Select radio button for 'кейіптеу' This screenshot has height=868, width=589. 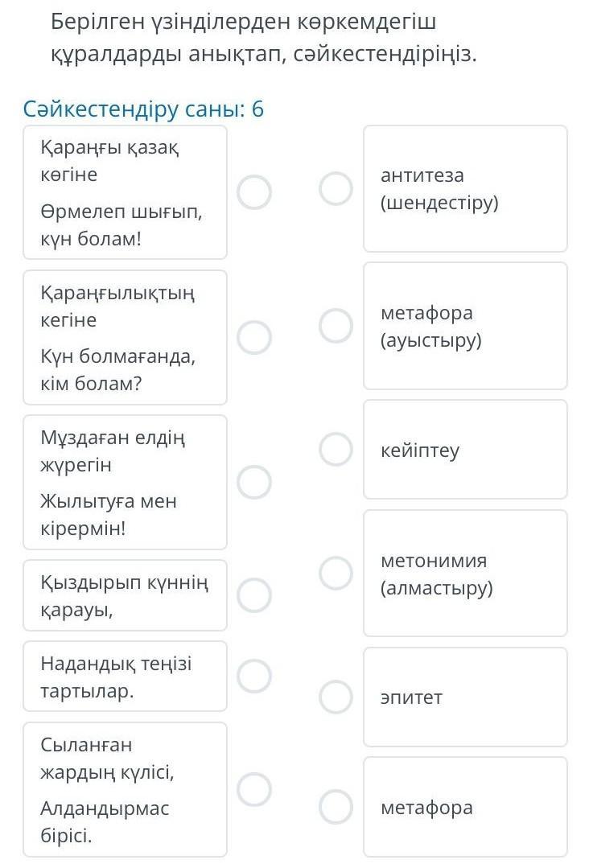click(x=336, y=449)
